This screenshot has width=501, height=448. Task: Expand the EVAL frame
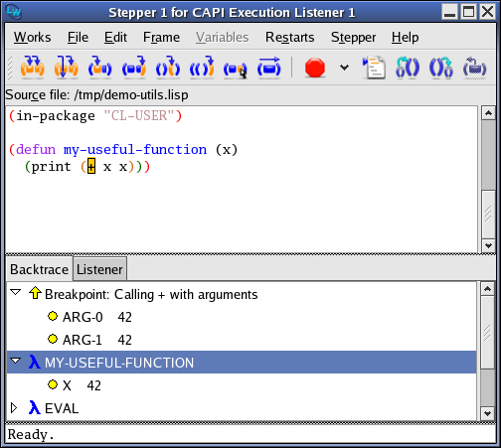click(x=14, y=408)
